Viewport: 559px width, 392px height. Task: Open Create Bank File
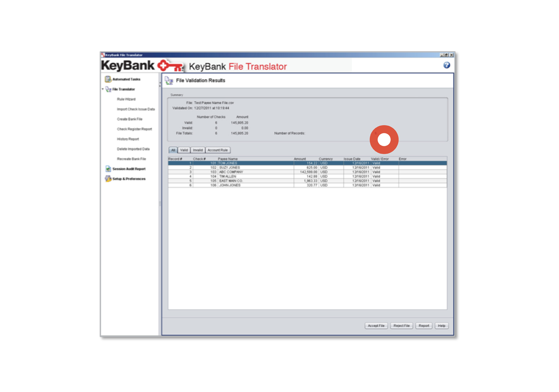pos(129,119)
